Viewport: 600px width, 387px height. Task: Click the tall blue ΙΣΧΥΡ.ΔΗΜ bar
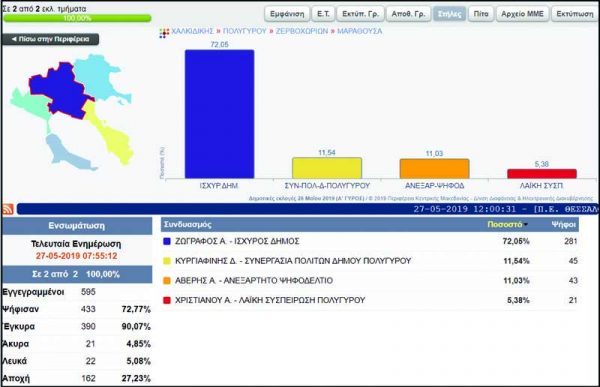pyautogui.click(x=220, y=114)
